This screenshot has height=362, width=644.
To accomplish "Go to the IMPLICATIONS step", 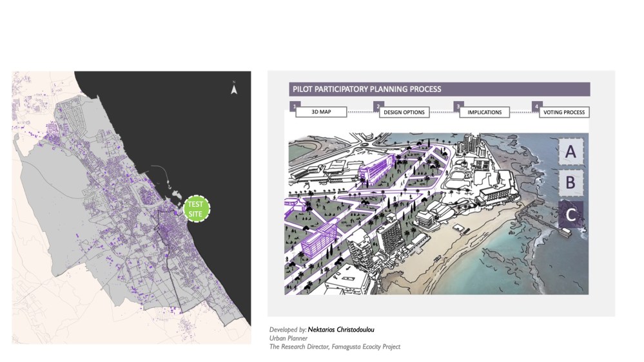I will [x=484, y=112].
